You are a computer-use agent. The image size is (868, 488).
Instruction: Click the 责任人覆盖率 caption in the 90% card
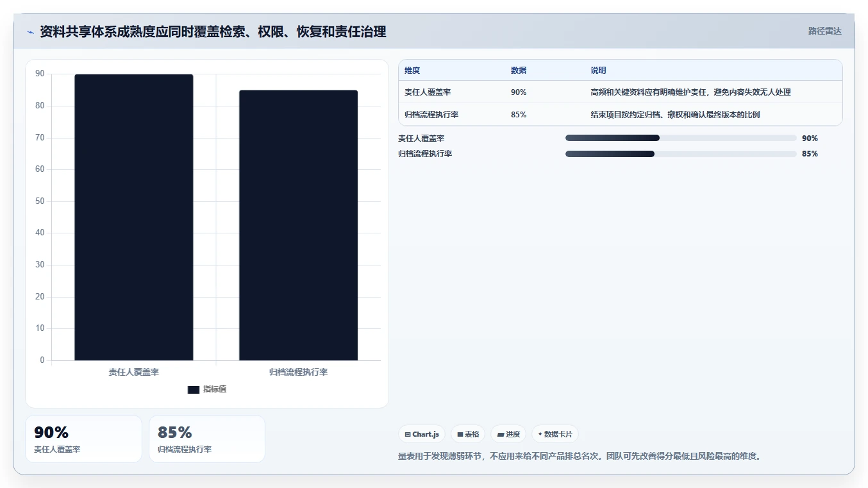(x=57, y=450)
